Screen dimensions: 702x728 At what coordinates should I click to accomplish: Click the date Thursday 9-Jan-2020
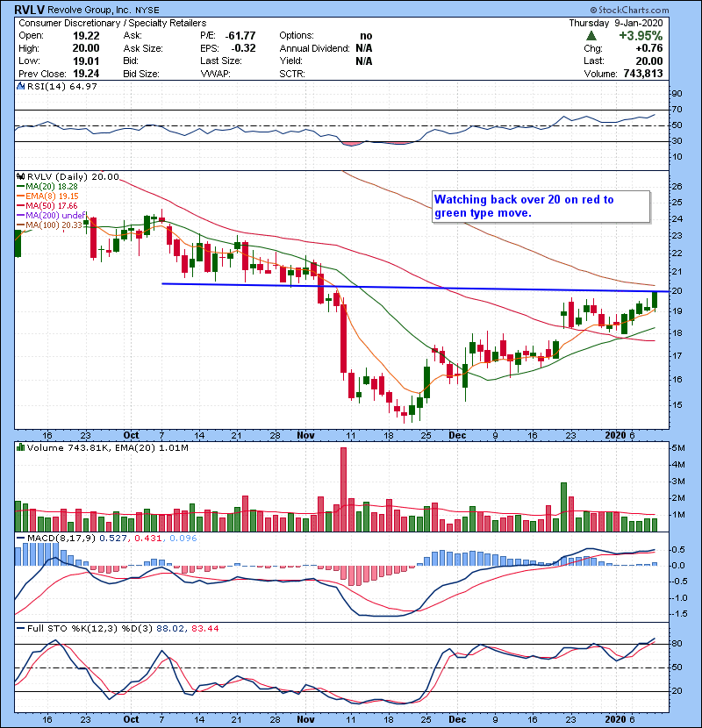616,23
